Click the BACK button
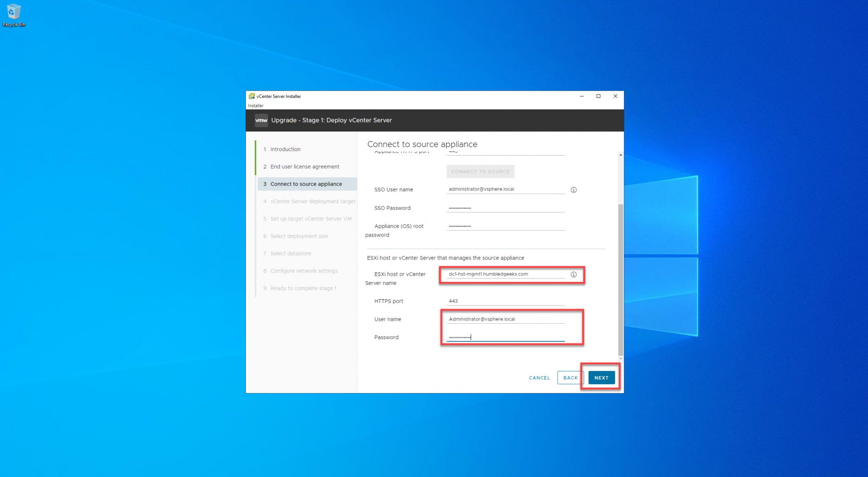The image size is (868, 477). pos(570,377)
